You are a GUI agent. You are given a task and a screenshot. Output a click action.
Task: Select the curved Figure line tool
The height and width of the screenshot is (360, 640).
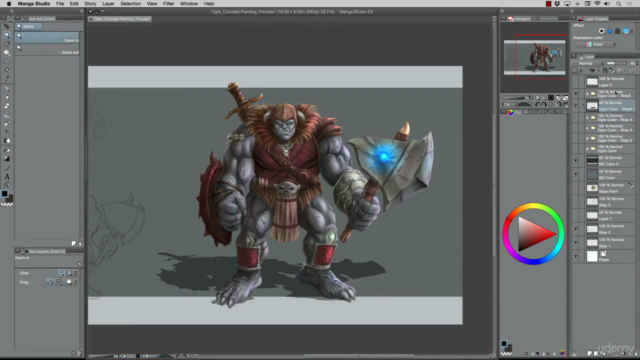7,167
